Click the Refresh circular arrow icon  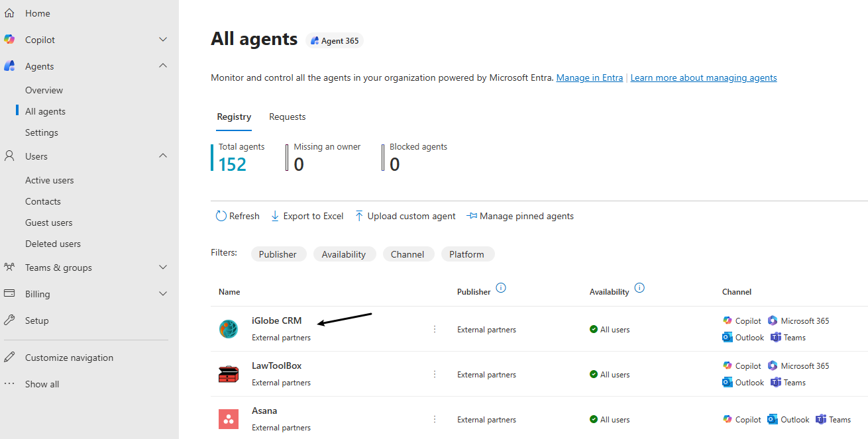tap(221, 216)
